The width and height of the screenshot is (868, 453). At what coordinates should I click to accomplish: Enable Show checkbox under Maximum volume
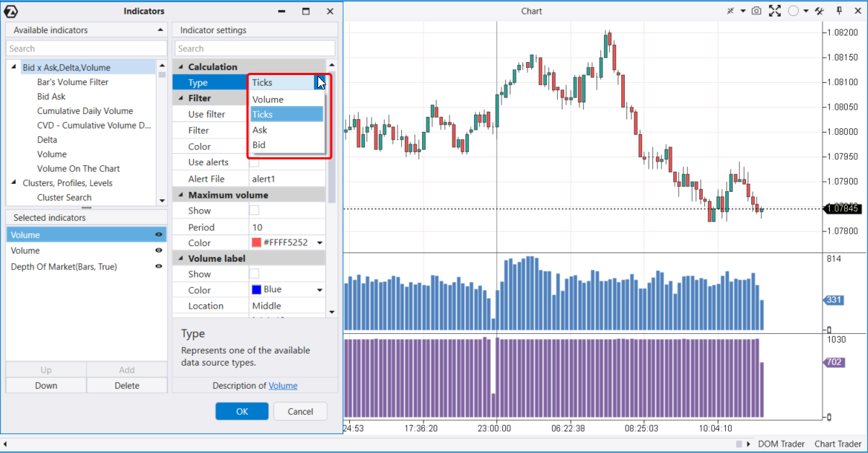[254, 211]
